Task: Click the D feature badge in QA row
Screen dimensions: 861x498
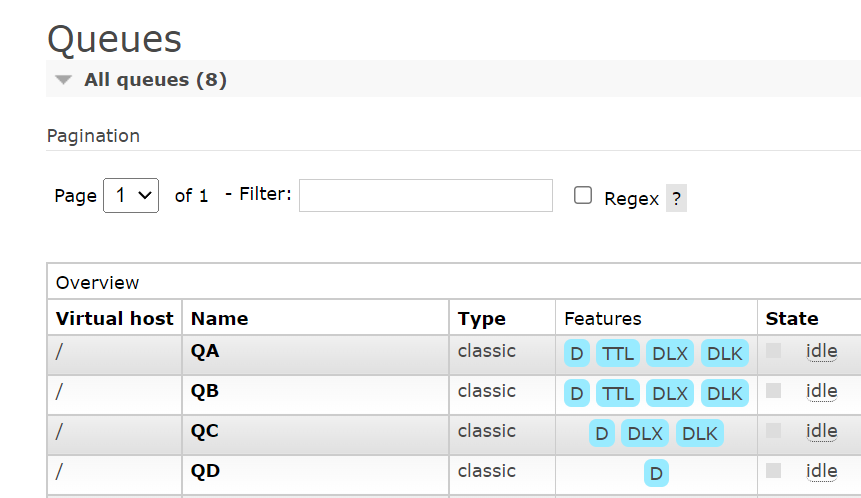Action: (577, 354)
